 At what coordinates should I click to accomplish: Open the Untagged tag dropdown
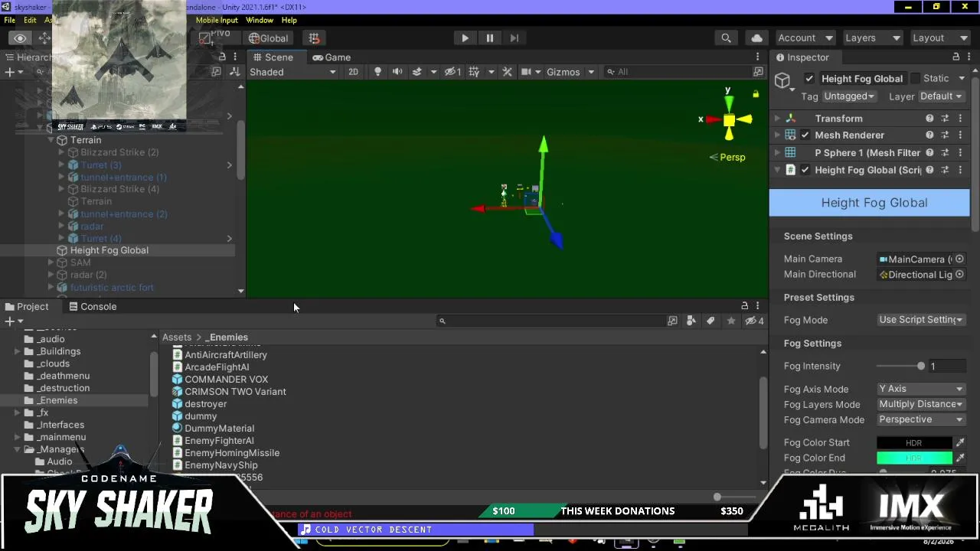(x=849, y=96)
